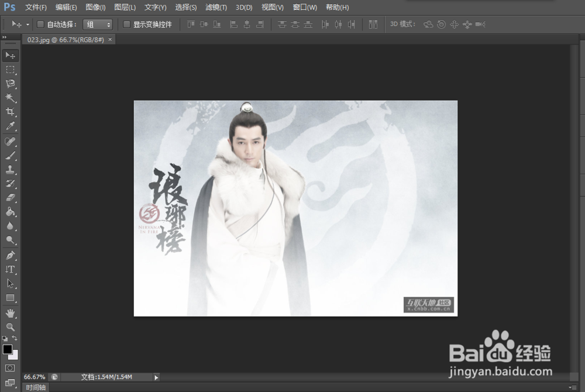This screenshot has height=392, width=585.
Task: Slide 3D object mode icon
Action: pos(467,25)
